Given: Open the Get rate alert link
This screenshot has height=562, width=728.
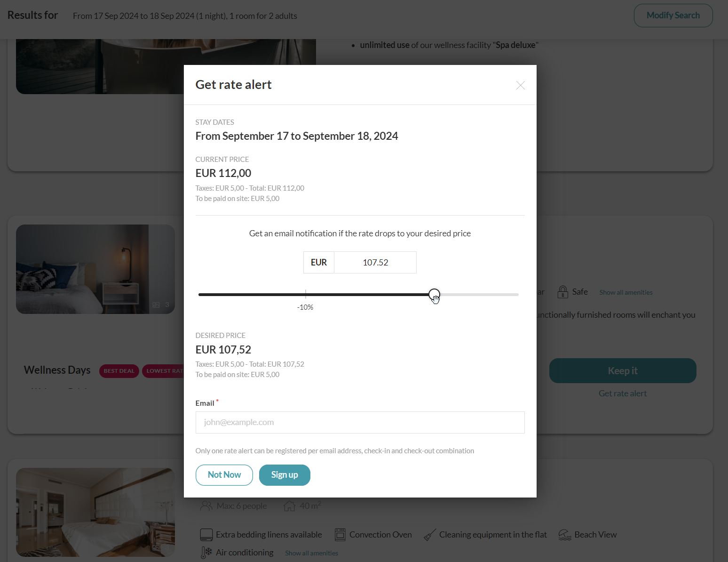Looking at the screenshot, I should point(622,393).
